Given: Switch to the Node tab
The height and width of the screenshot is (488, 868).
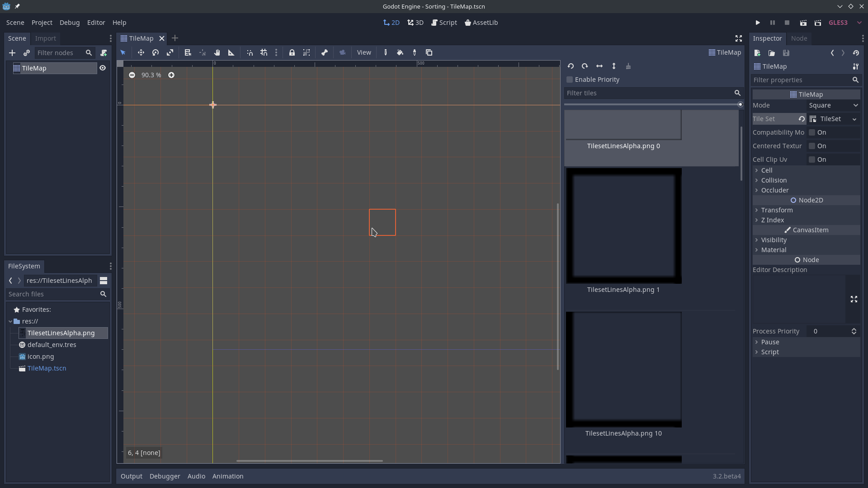Looking at the screenshot, I should pos(799,38).
